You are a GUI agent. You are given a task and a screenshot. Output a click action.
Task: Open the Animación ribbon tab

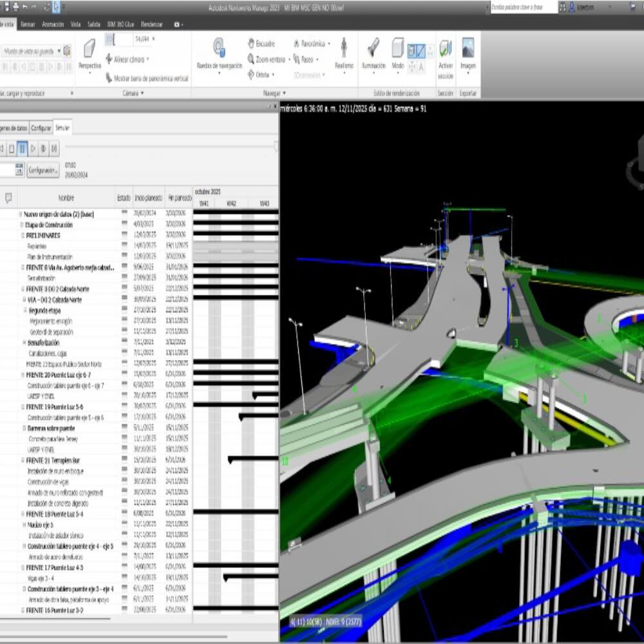53,24
